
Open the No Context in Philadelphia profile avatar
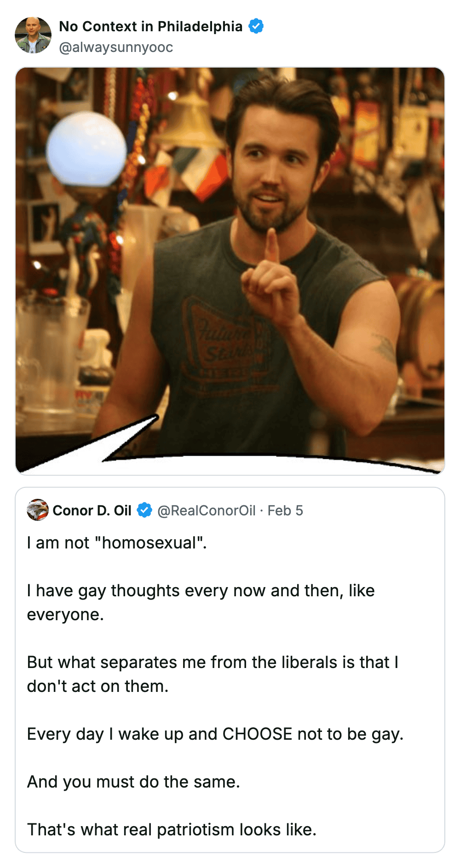coord(33,35)
